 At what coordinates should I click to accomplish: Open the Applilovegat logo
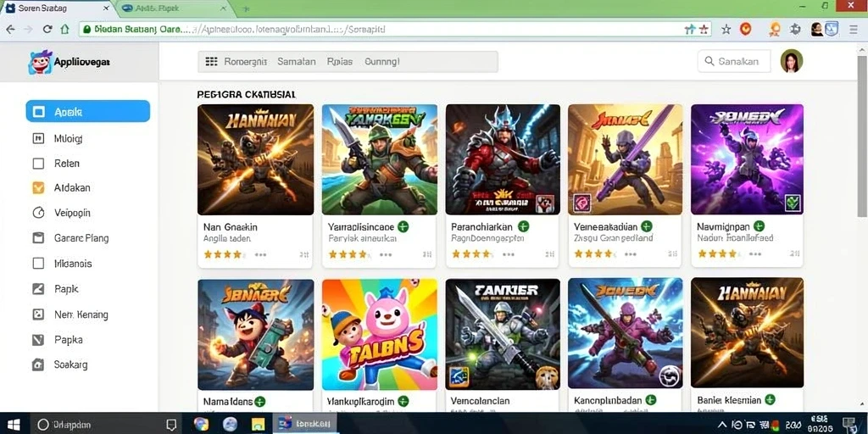pyautogui.click(x=70, y=62)
